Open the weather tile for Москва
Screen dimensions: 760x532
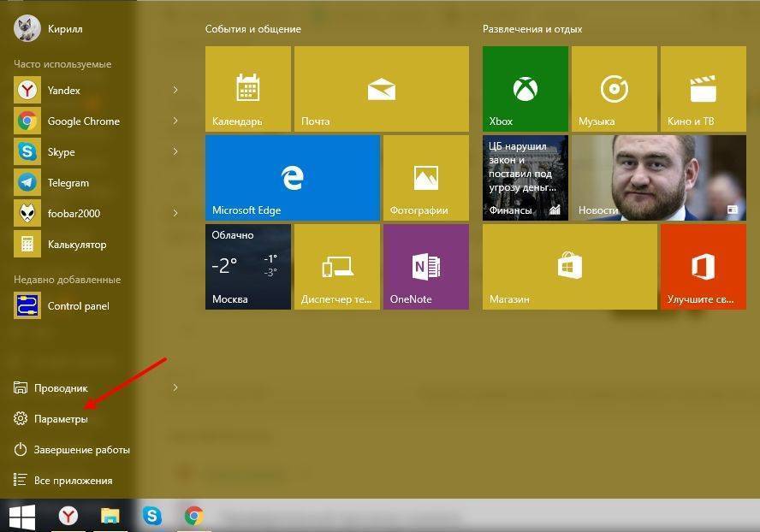pyautogui.click(x=247, y=266)
